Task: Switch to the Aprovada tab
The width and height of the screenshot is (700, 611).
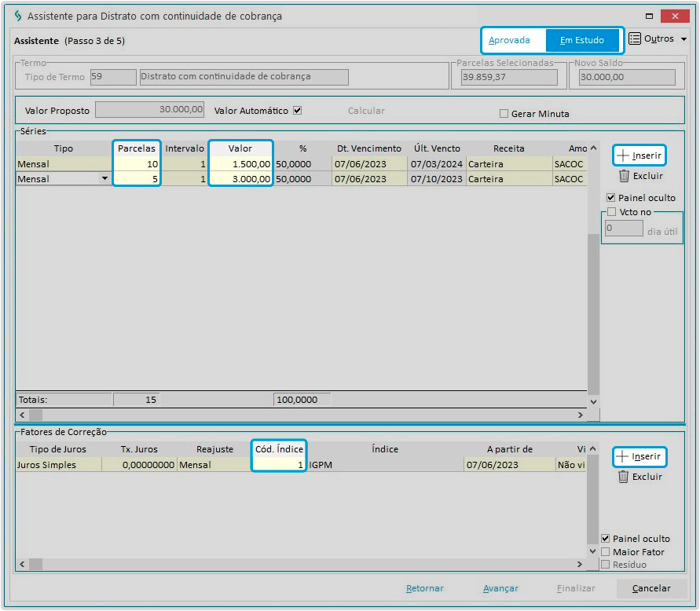Action: click(509, 40)
